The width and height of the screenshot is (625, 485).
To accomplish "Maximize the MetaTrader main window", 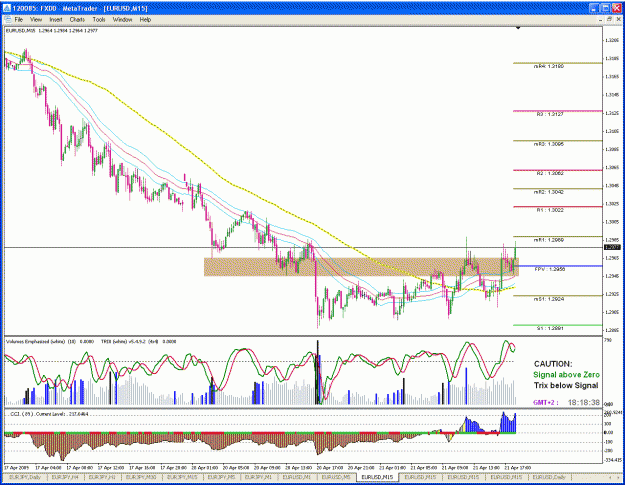I will [605, 8].
